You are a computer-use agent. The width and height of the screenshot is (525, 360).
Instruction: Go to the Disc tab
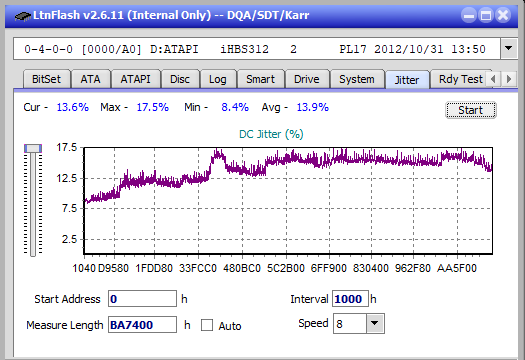click(180, 79)
